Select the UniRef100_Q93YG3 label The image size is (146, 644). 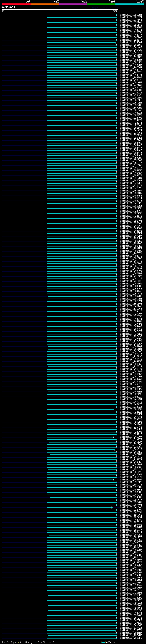(131, 615)
